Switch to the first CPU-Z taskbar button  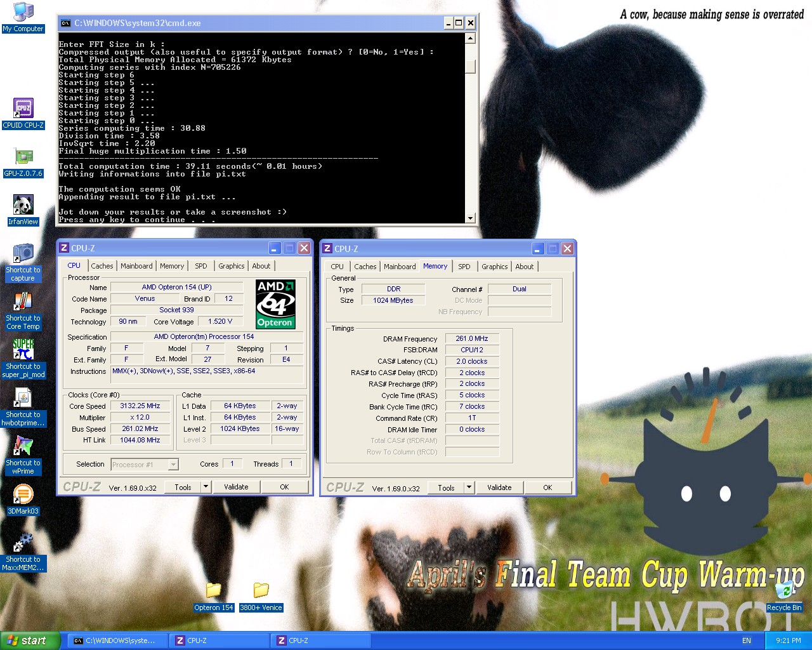[219, 641]
